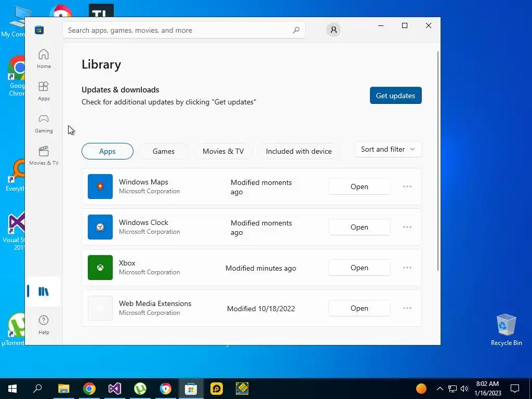Click the Modified minutes ago text
The height and width of the screenshot is (399, 532).
point(261,268)
